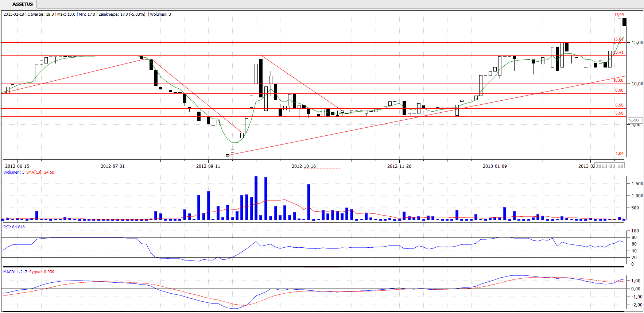Click the 6,98 level label
644x313 pixels.
click(x=619, y=105)
